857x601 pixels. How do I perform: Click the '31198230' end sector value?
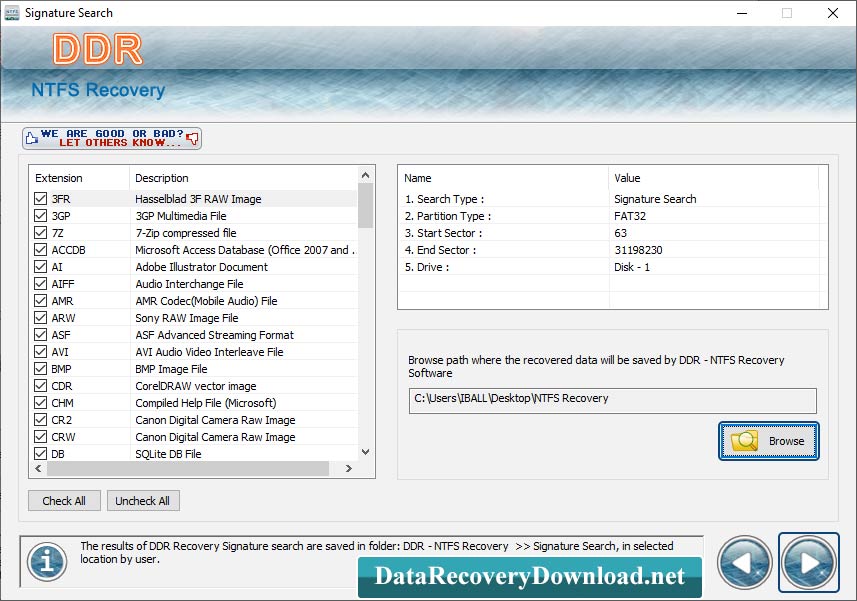[x=638, y=250]
